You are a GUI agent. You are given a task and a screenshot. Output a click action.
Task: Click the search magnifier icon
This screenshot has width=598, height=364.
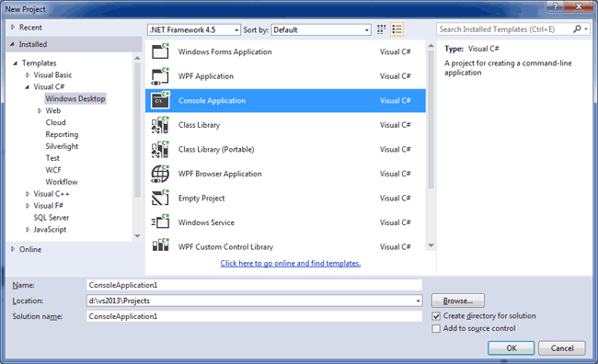coord(577,29)
